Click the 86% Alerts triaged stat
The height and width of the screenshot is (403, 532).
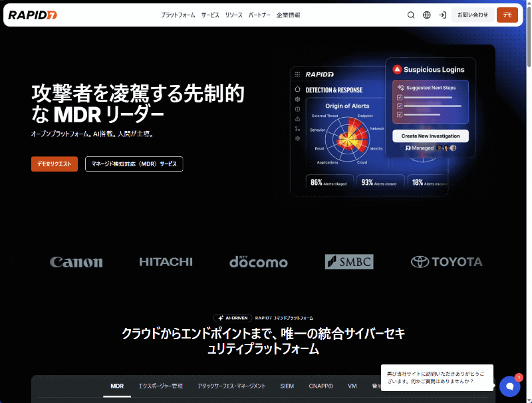click(329, 182)
